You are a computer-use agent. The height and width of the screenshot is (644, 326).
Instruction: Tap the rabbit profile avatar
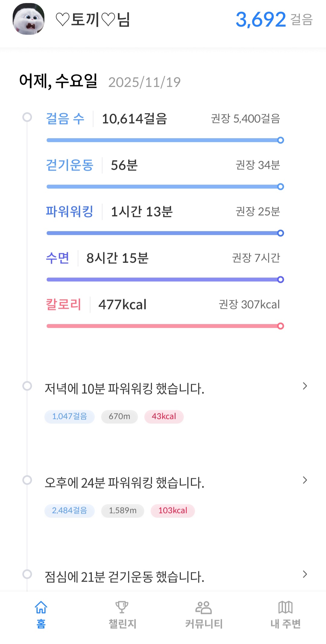point(28,19)
